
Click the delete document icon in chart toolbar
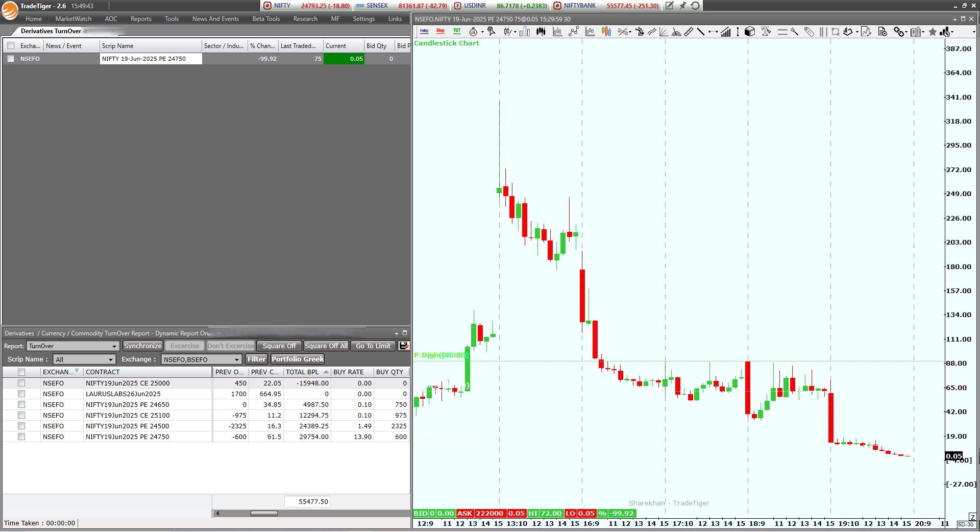[x=883, y=32]
